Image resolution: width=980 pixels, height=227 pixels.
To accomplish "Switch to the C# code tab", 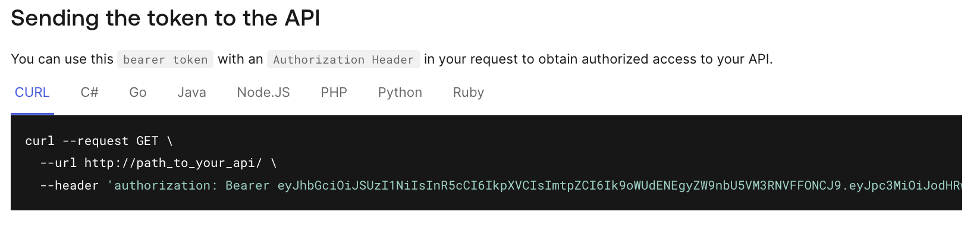I will click(x=90, y=93).
